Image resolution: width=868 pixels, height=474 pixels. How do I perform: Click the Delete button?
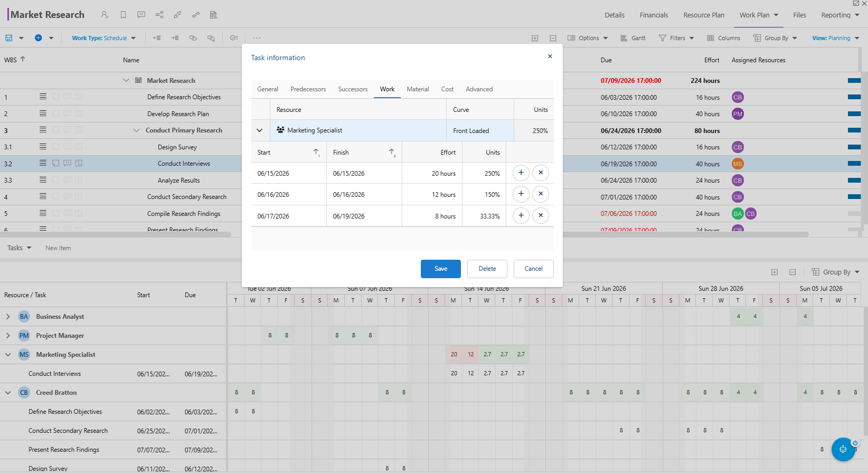point(487,269)
